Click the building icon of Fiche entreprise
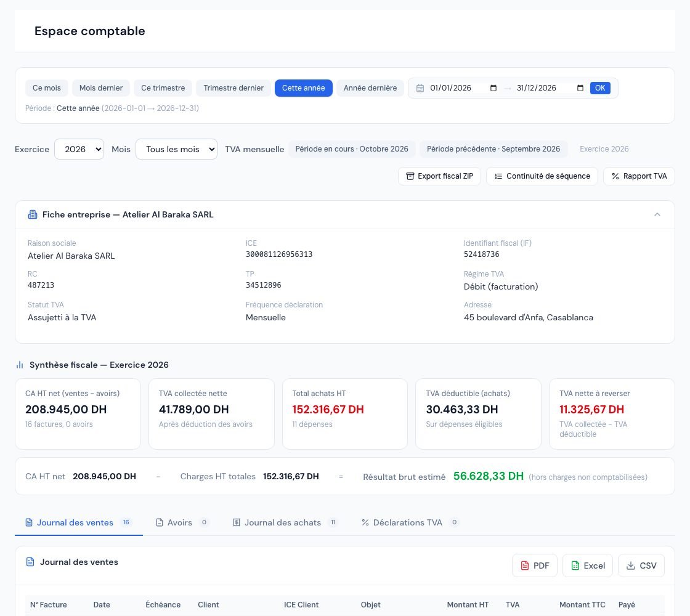Screen dimensions: 690x616 pyautogui.click(x=33, y=214)
